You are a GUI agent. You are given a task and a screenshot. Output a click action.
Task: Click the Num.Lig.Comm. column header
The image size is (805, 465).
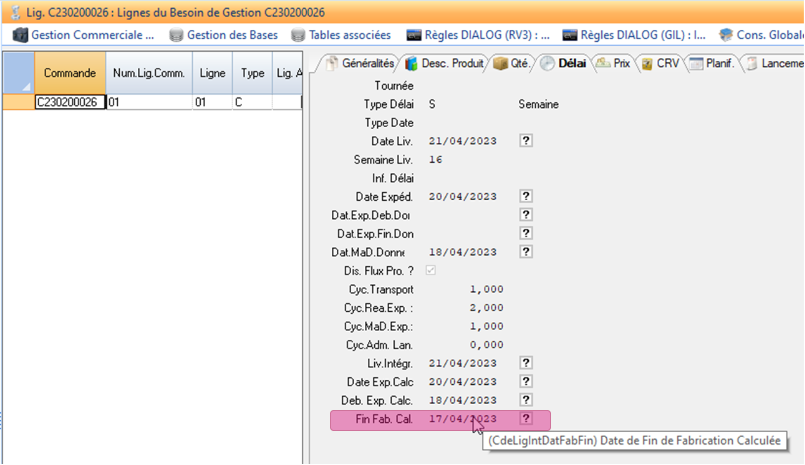click(x=148, y=73)
